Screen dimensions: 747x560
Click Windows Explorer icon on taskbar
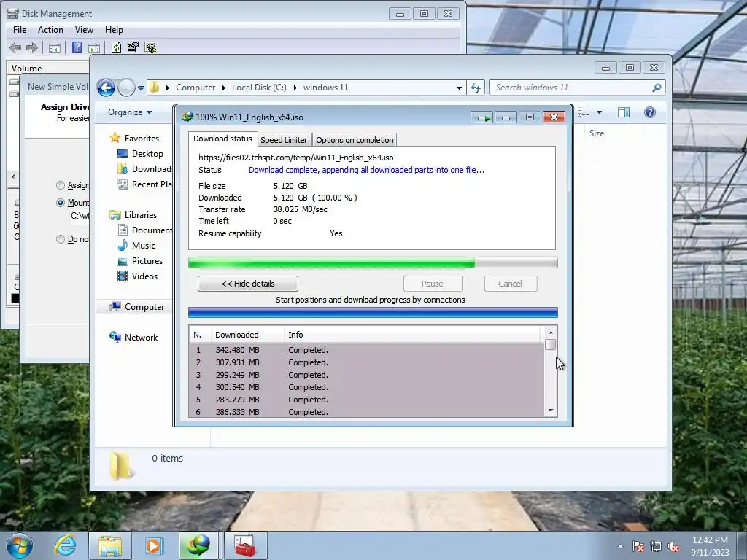point(110,545)
